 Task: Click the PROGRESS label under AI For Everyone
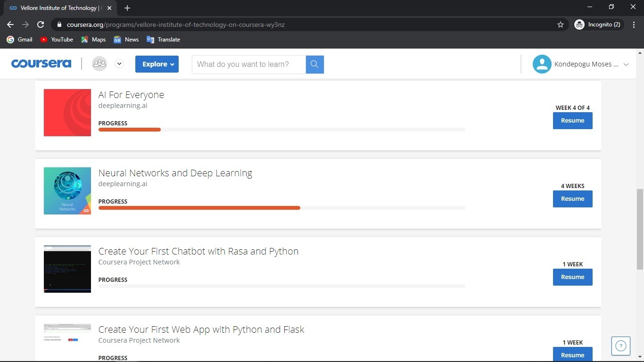click(x=113, y=123)
